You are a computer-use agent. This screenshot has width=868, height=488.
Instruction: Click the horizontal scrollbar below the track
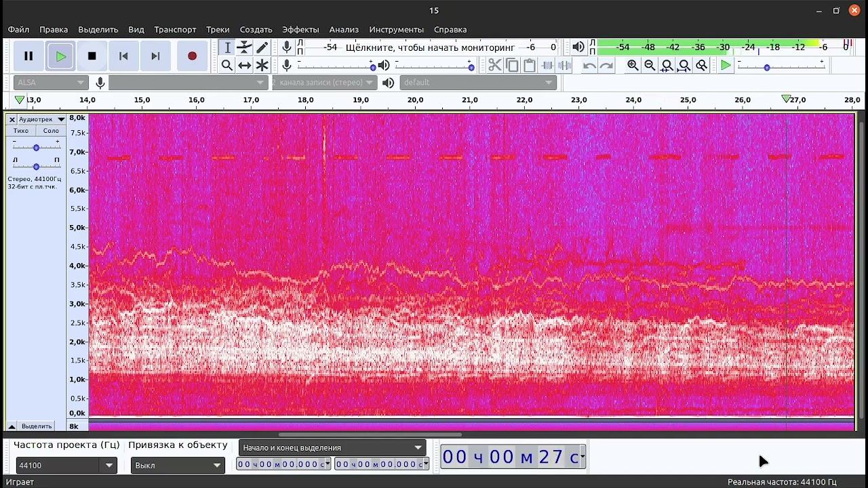coord(370,435)
